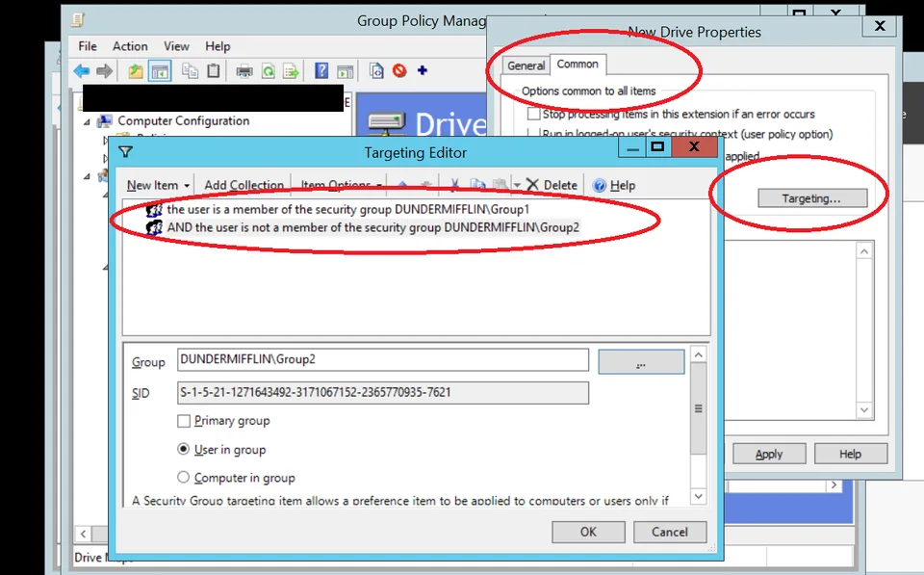Open the Action menu
This screenshot has height=575, width=924.
130,46
